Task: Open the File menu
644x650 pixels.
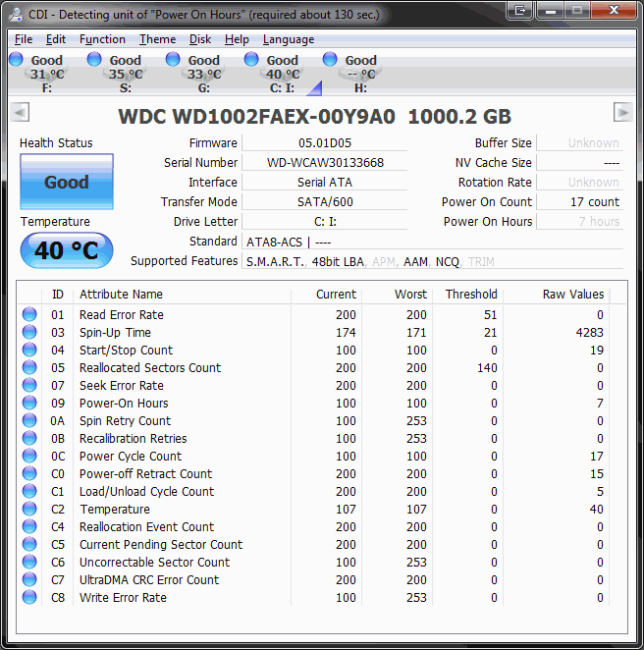Action: coord(24,39)
